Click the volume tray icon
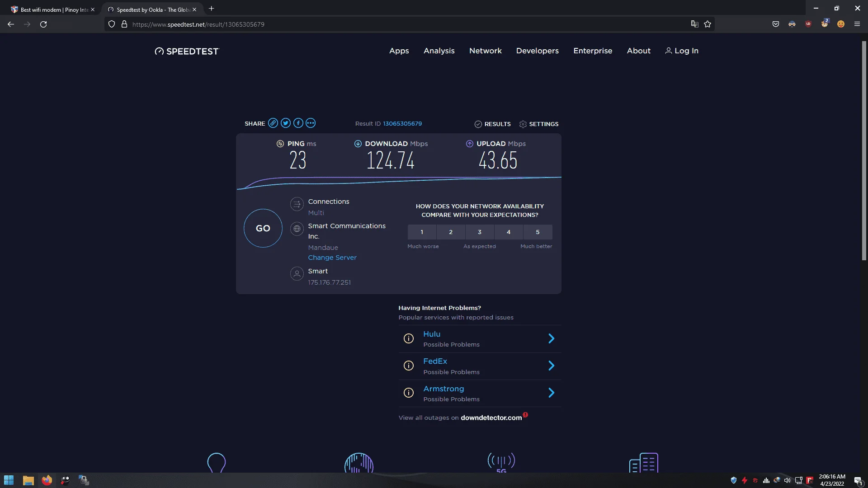Screen dimensions: 868x488 (788, 480)
